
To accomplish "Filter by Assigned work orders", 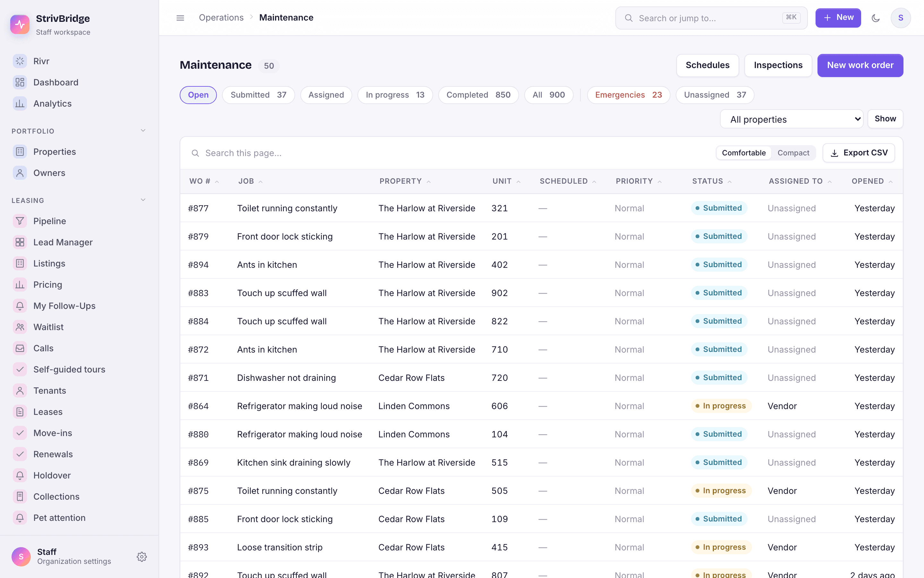I will coord(326,95).
